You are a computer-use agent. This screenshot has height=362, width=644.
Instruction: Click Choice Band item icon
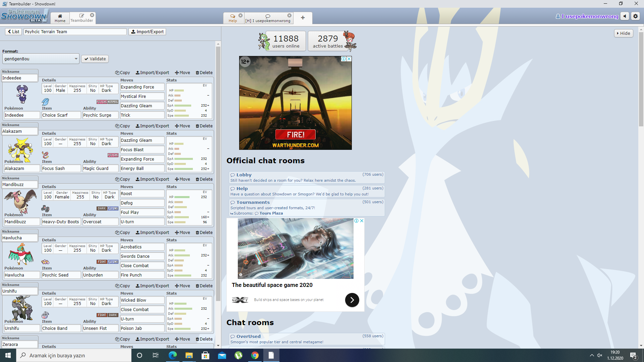pyautogui.click(x=45, y=315)
